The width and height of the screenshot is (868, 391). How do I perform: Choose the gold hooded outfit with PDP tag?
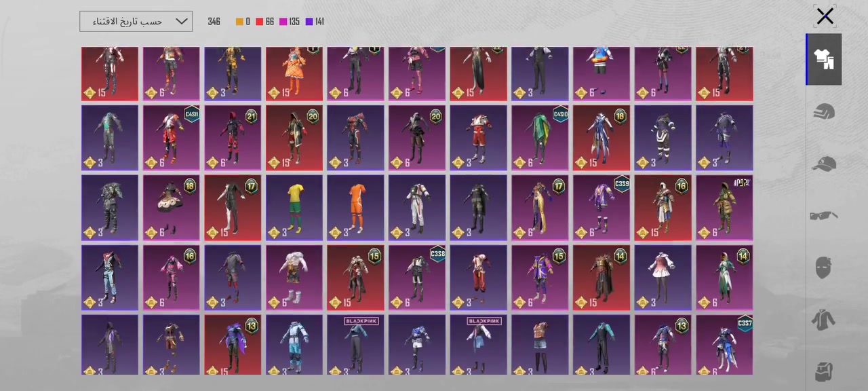tap(724, 208)
